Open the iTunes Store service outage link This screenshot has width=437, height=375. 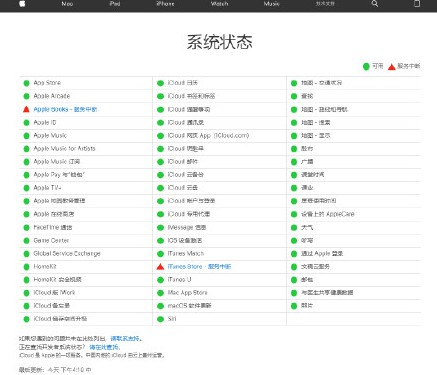[199, 267]
